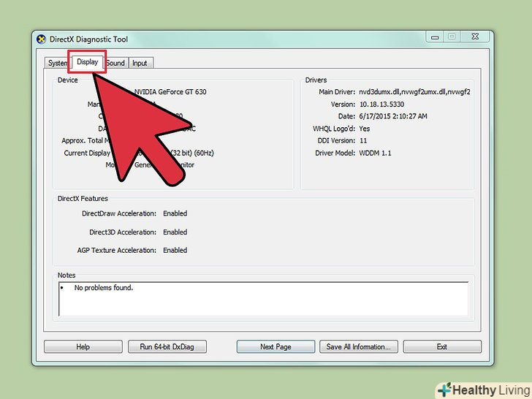
Task: Click Direct3D Acceleration Enabled value
Action: click(175, 232)
